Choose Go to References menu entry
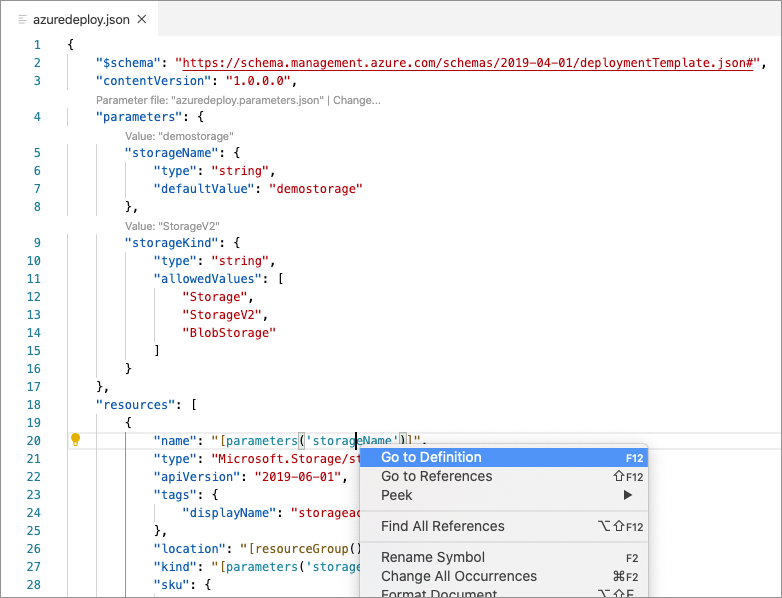The width and height of the screenshot is (782, 598). pos(504,476)
